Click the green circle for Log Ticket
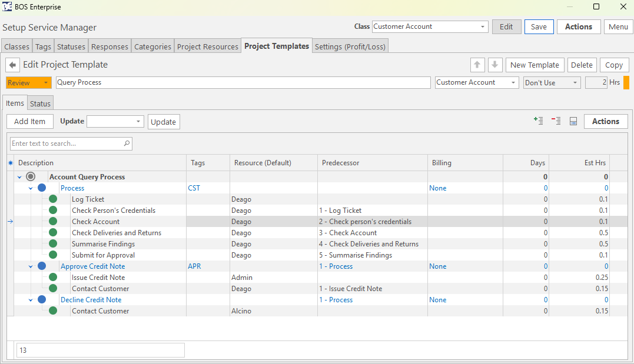Screen dimensions: 634x364 pos(53,199)
